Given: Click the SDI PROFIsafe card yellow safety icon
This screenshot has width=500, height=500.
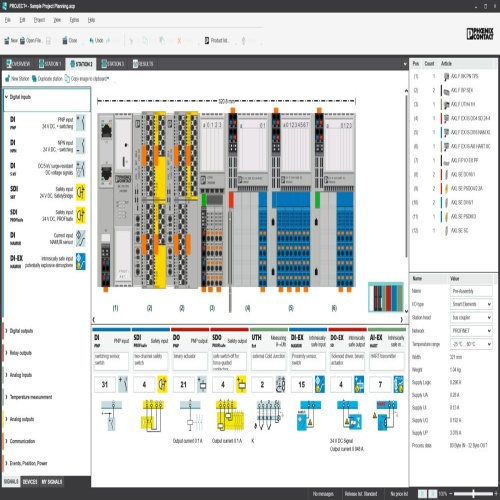Looking at the screenshot, I should tap(162, 384).
